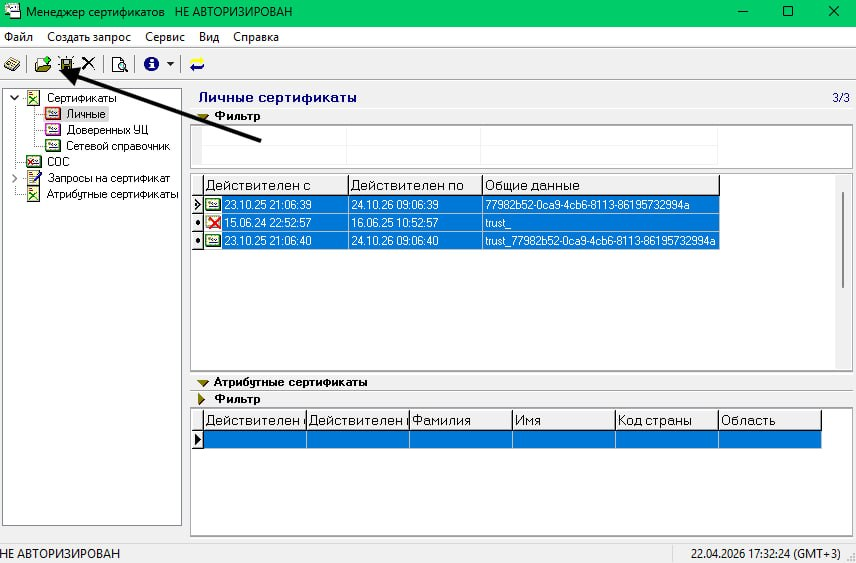Click the Фамилия column header
856x563 pixels.
click(460, 420)
